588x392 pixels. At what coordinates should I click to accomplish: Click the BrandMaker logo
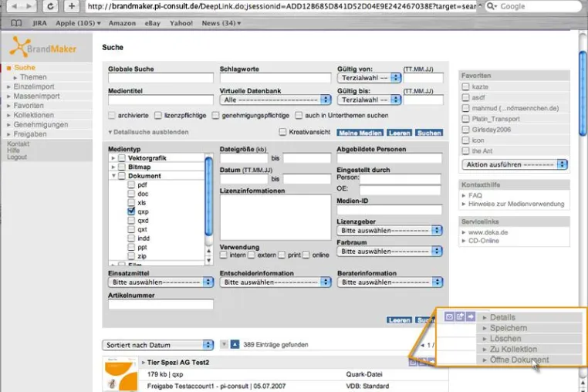43,47
